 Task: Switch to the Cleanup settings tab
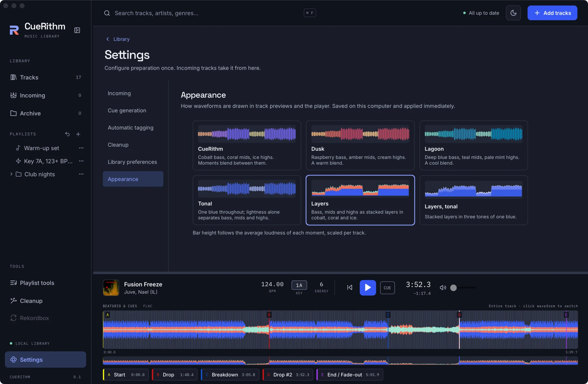click(x=133, y=145)
